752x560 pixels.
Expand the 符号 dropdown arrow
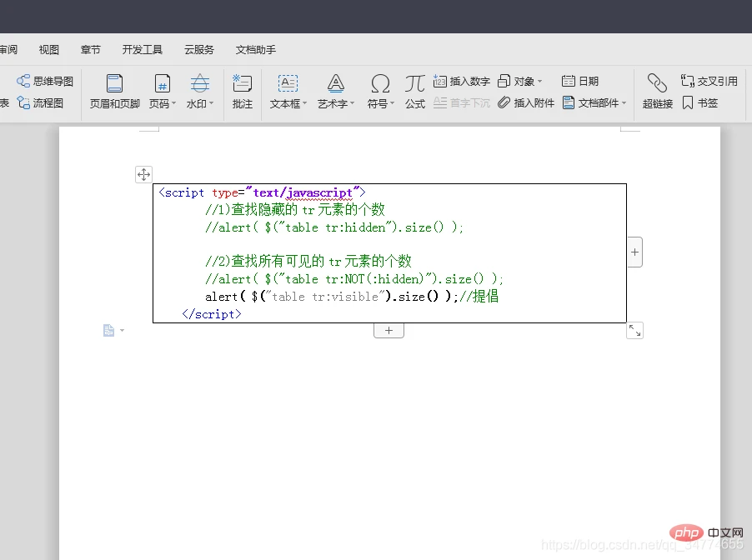[x=392, y=103]
